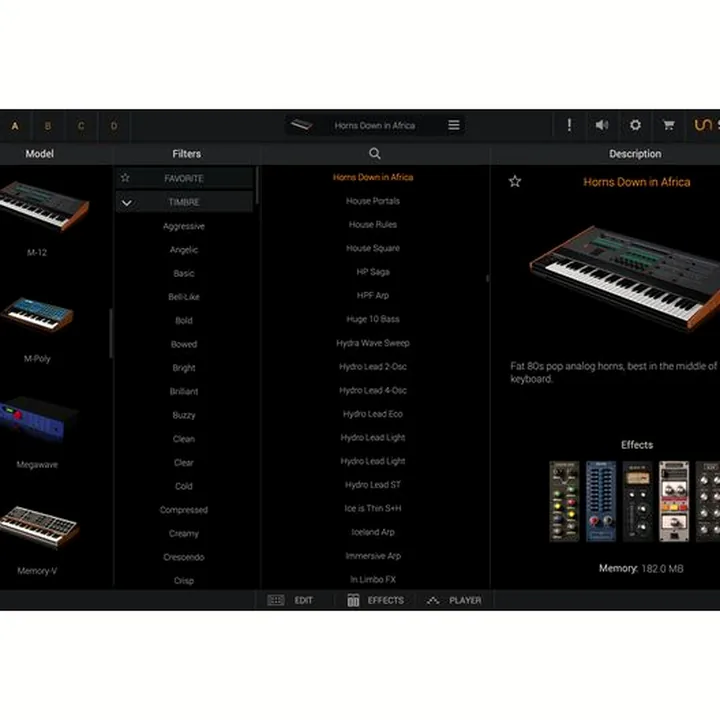This screenshot has height=720, width=720.
Task: Select the Iceland Arp preset
Action: tap(373, 532)
